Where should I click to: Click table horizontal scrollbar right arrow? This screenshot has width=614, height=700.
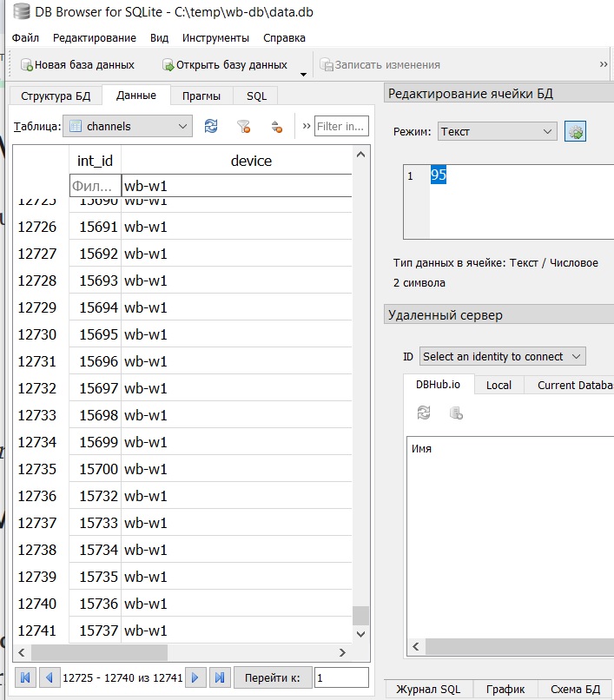pyautogui.click(x=342, y=653)
